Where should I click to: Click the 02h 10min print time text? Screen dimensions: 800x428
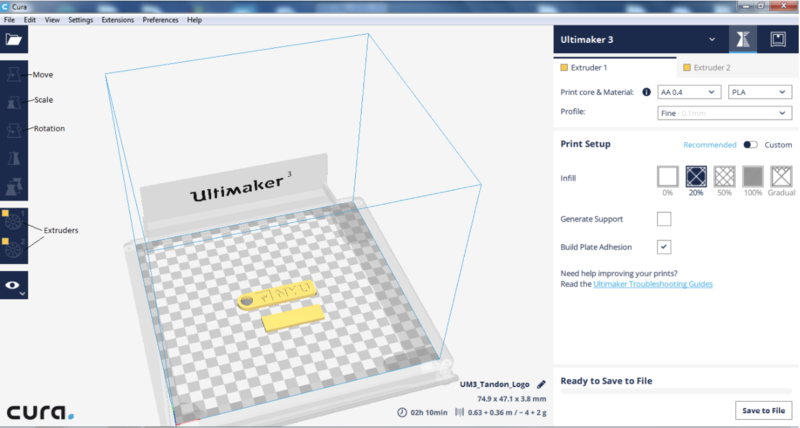(x=429, y=412)
